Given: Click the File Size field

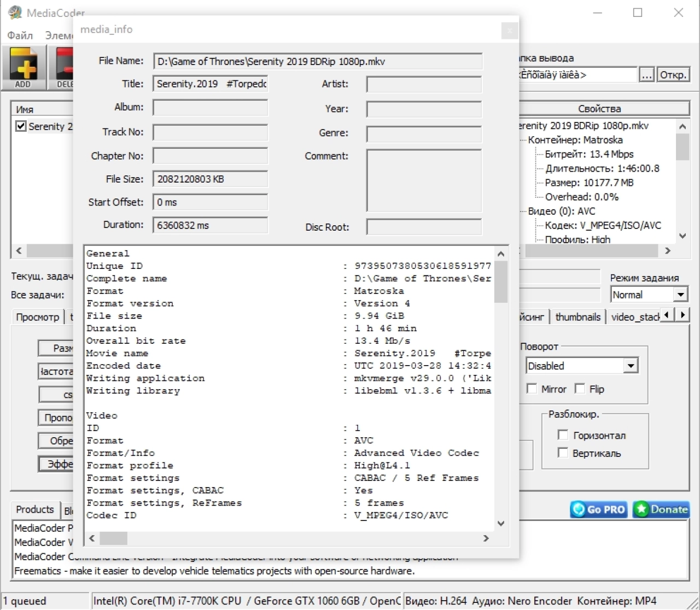Looking at the screenshot, I should coord(211,179).
